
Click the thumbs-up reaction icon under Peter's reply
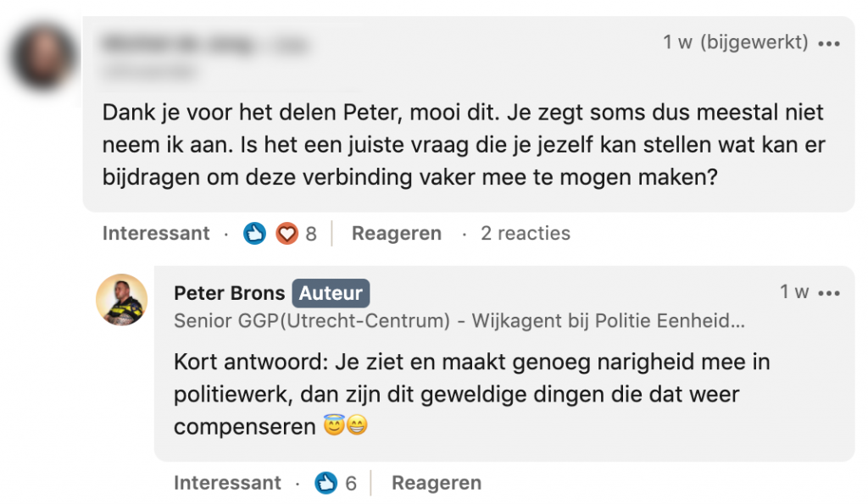tap(325, 484)
